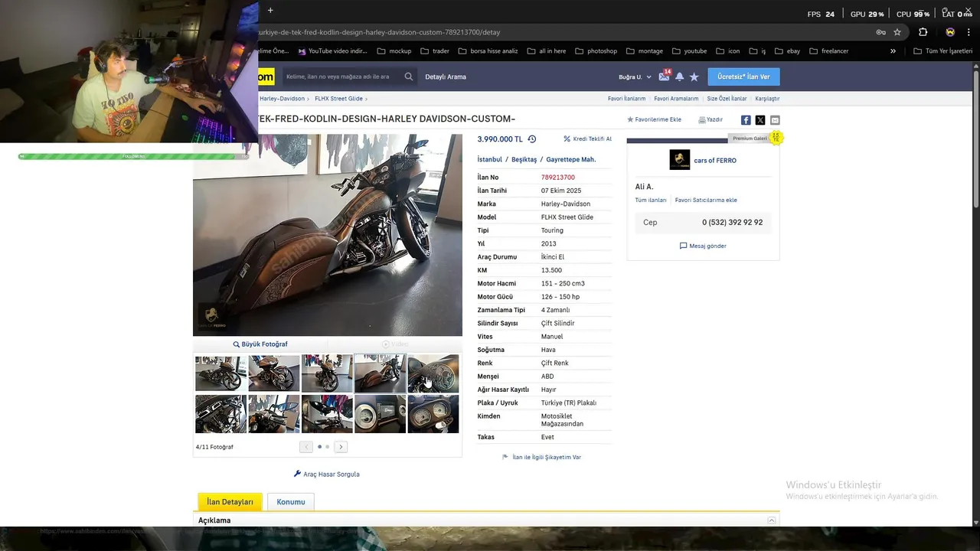980x551 pixels.
Task: Open the notifications bell icon
Action: (x=679, y=77)
